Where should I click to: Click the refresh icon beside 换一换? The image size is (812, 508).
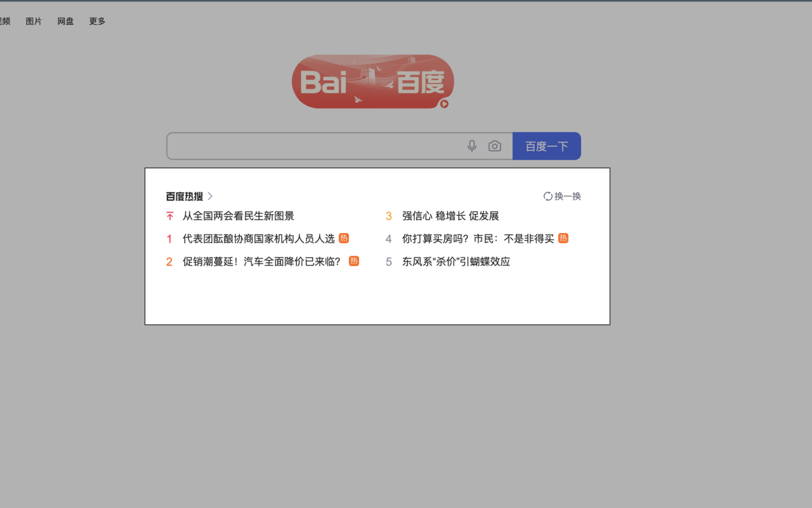(547, 196)
